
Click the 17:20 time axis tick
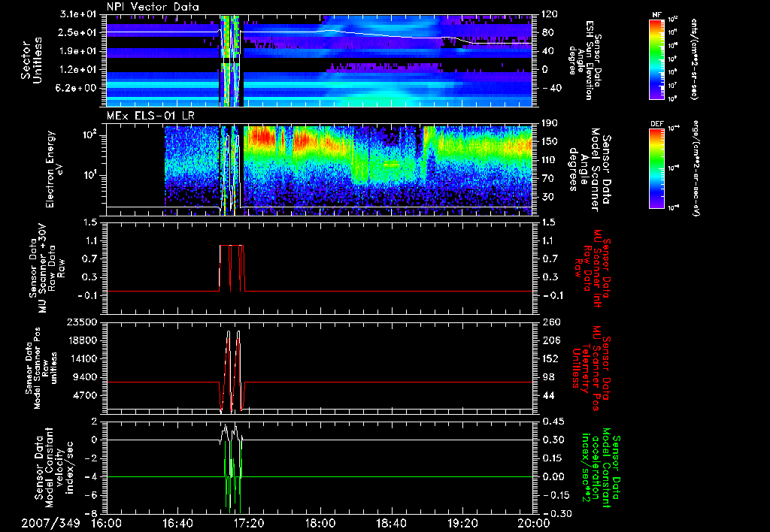pos(249,523)
